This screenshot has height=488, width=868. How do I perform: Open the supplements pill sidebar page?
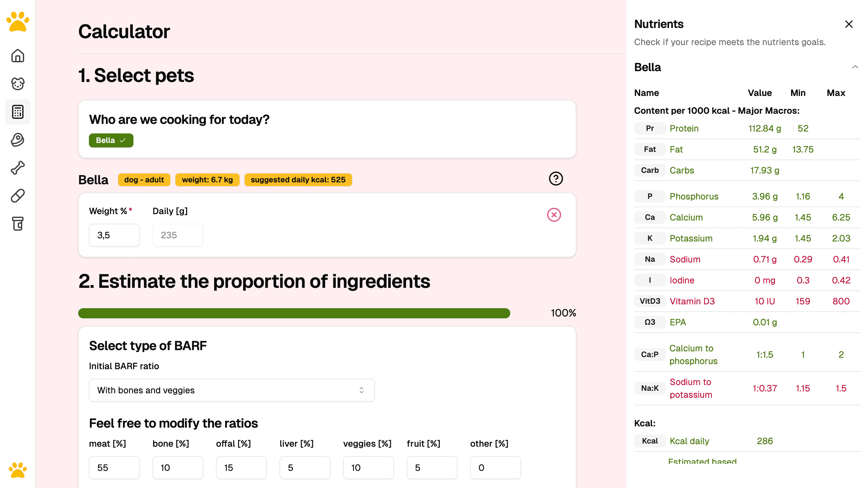pos(17,196)
